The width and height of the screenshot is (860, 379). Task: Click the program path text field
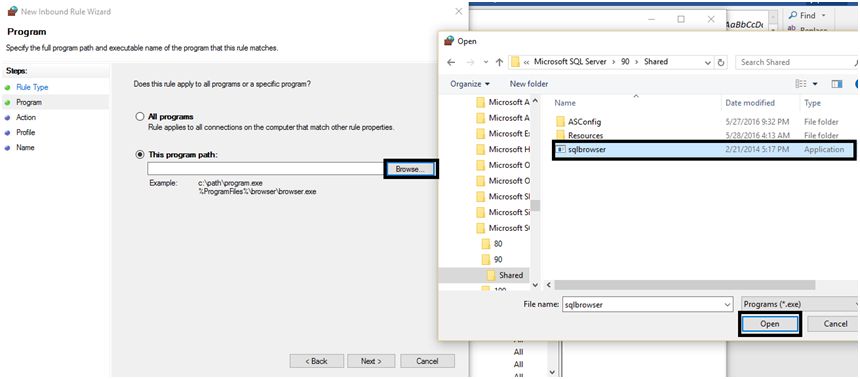(265, 168)
